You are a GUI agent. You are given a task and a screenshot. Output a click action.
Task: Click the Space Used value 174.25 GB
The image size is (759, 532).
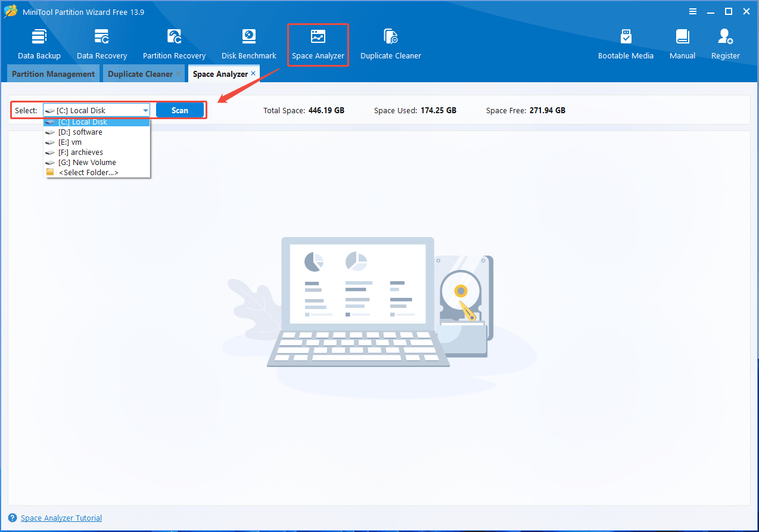(438, 110)
